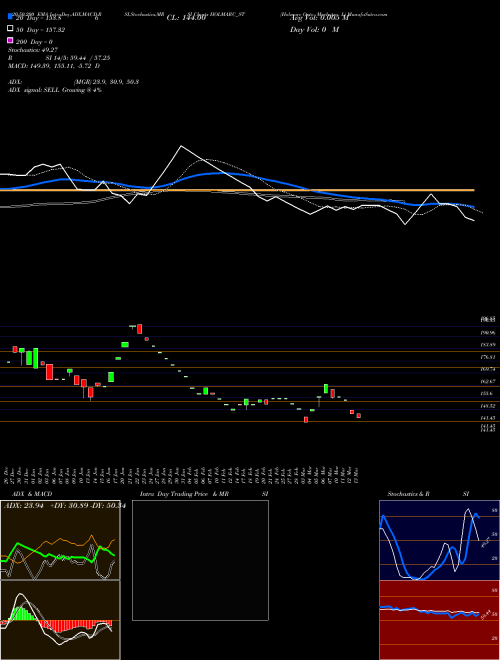Click the 'CL: 144.00' closing price label
This screenshot has width=500, height=660.
click(186, 18)
